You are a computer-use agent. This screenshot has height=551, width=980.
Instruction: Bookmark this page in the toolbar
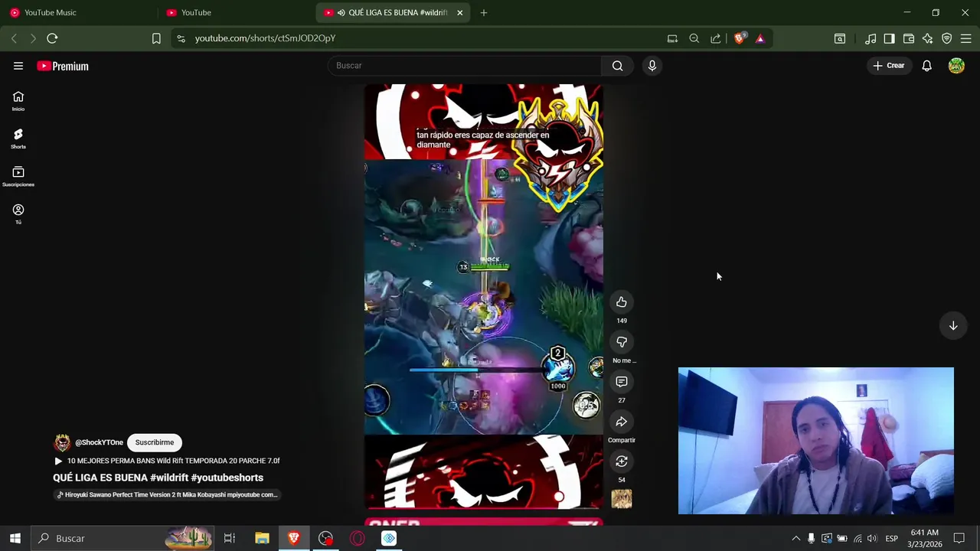156,38
